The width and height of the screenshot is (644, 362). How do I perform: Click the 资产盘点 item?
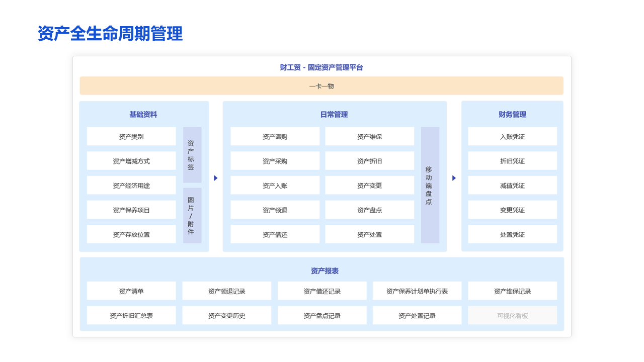pyautogui.click(x=369, y=210)
